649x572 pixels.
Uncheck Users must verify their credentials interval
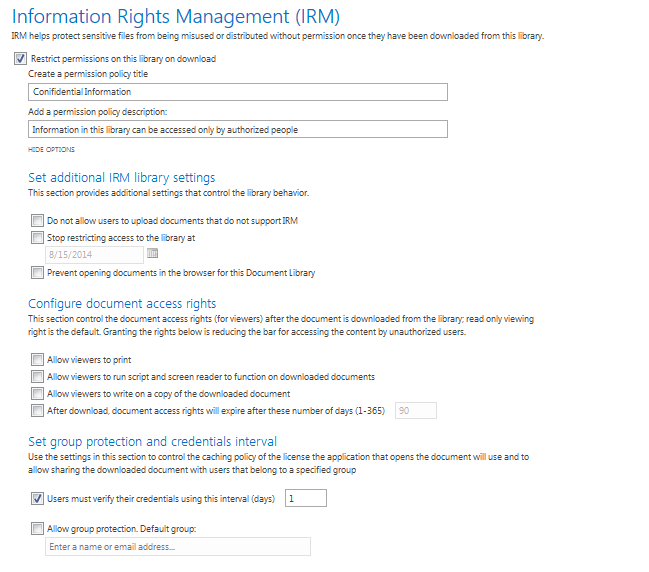point(37,498)
